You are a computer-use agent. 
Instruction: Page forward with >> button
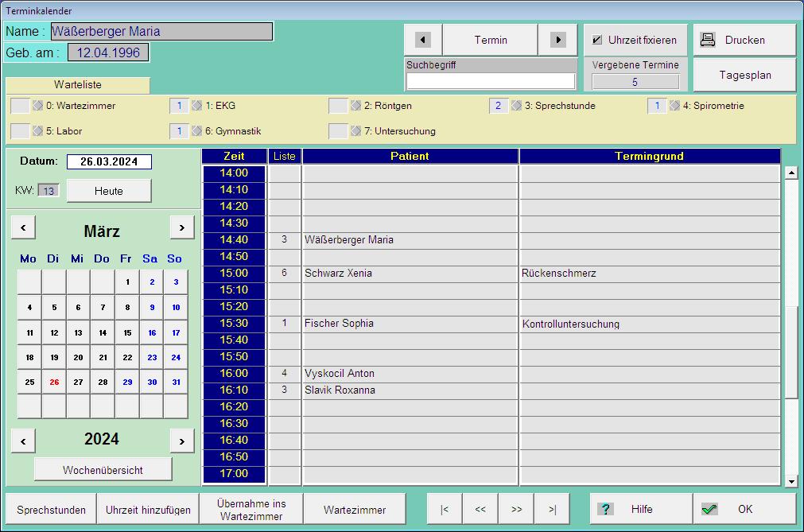(516, 509)
